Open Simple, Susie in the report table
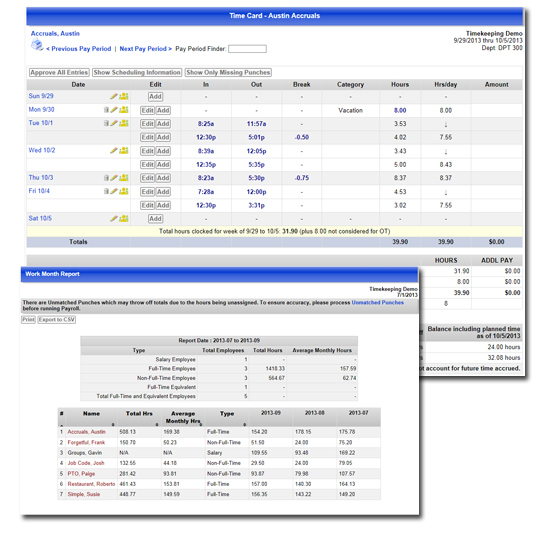Viewport: 550px width, 550px height. pyautogui.click(x=83, y=495)
